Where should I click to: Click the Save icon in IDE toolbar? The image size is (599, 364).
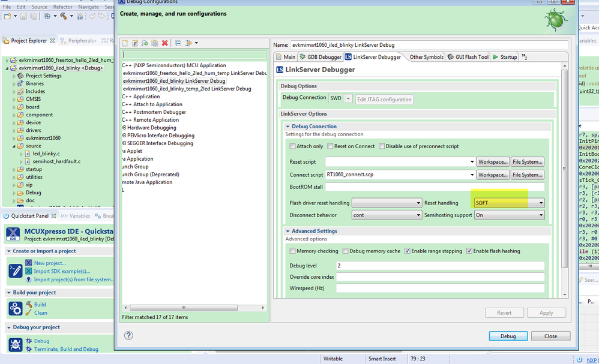[x=23, y=16]
